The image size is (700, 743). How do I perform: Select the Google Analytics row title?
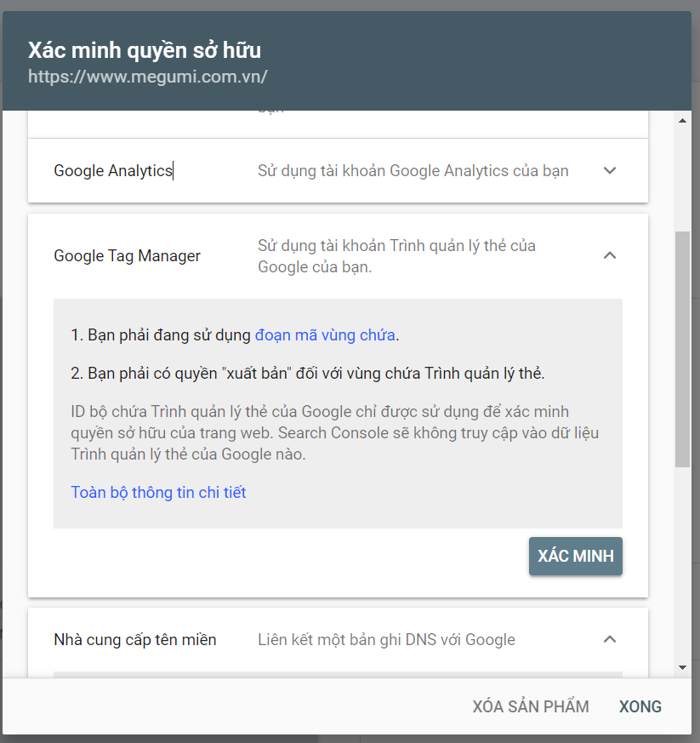113,170
